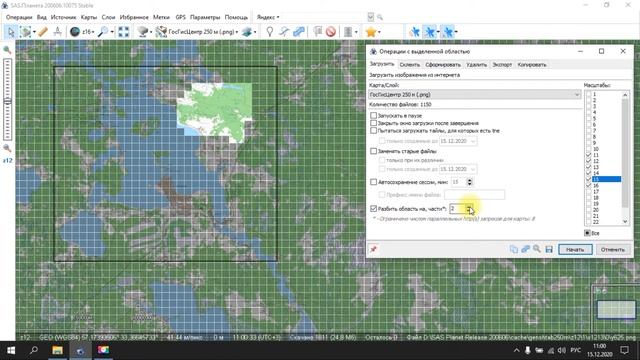Click the save selection floppy icon
The height and width of the screenshot is (360, 640).
(549, 249)
